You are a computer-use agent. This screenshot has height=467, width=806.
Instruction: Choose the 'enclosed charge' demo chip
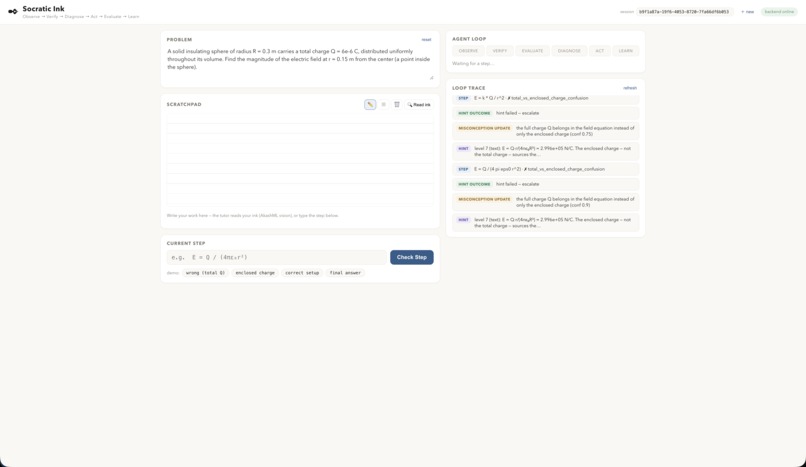pos(255,273)
